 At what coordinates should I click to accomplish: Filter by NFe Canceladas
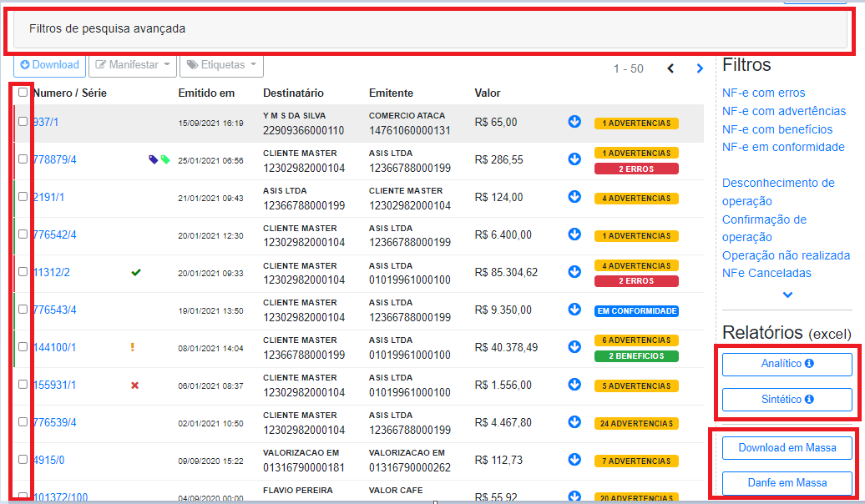(x=766, y=273)
